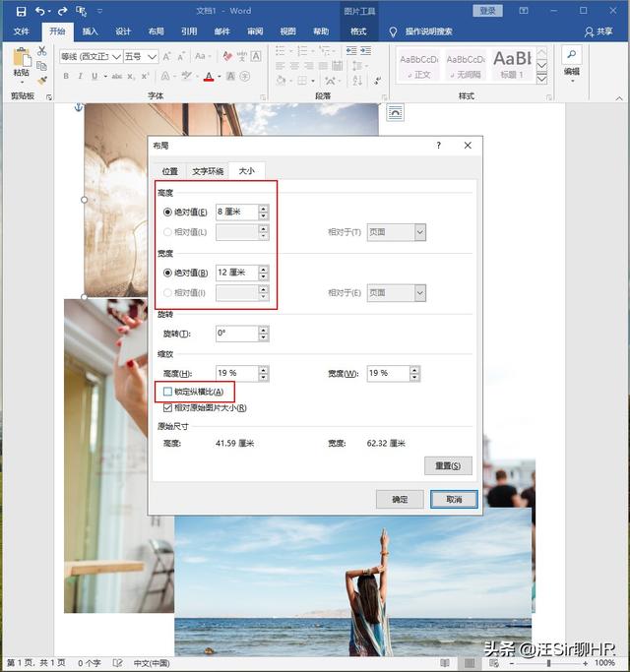Click the Cancel button in Layout dialog

pos(454,499)
